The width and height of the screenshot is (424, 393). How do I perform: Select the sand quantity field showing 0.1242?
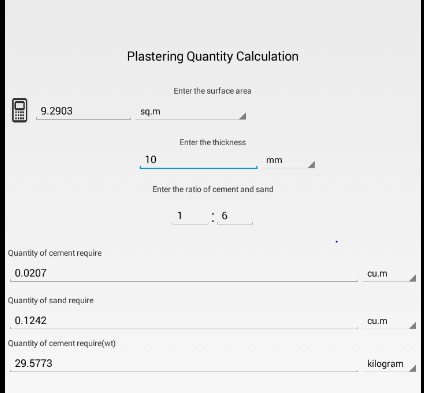(184, 321)
